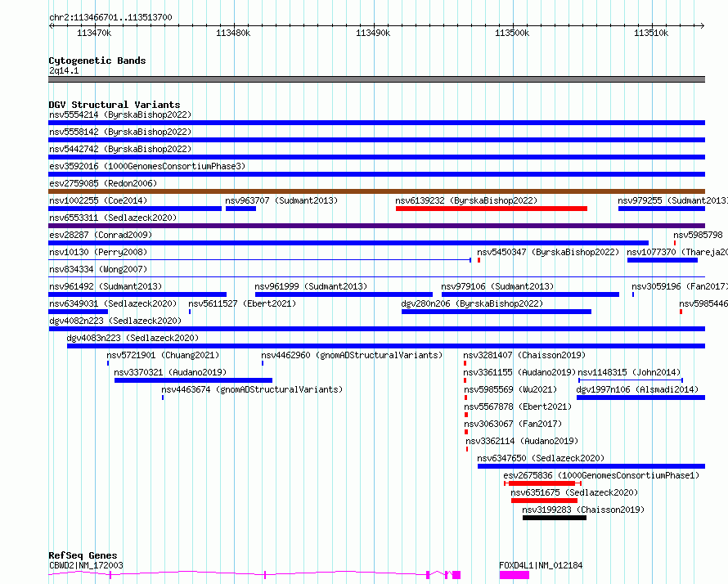Screen dimensions: 728x584
Task: Click nsv979106 (Sudmant2013) blue bar
Action: click(530, 294)
